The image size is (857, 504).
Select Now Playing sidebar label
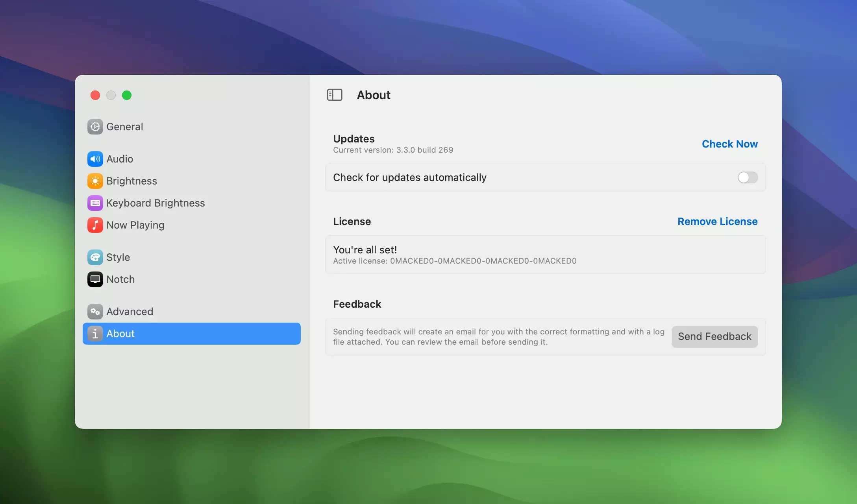(135, 225)
